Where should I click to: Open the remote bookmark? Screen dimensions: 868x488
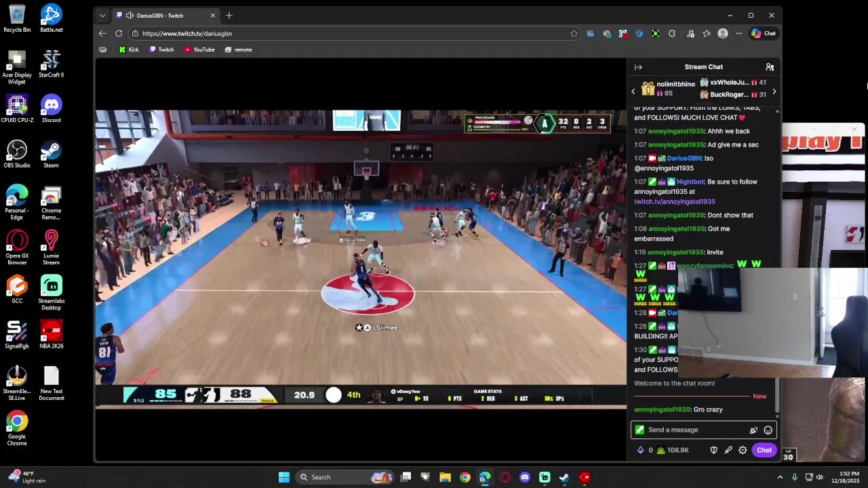[238, 49]
